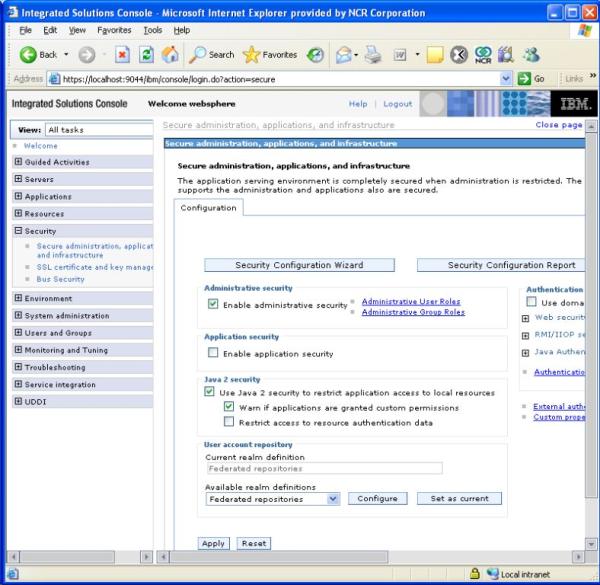Image resolution: width=600 pixels, height=585 pixels.
Task: Click the page icon in address bar
Action: tap(54, 79)
